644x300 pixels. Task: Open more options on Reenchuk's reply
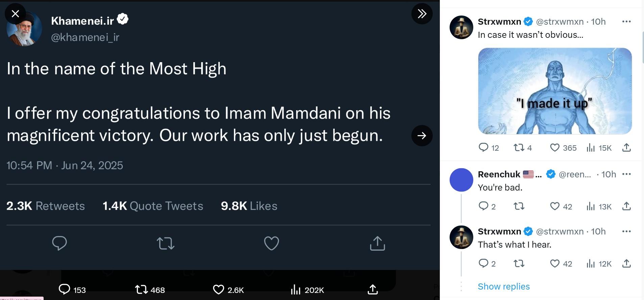[x=626, y=174]
